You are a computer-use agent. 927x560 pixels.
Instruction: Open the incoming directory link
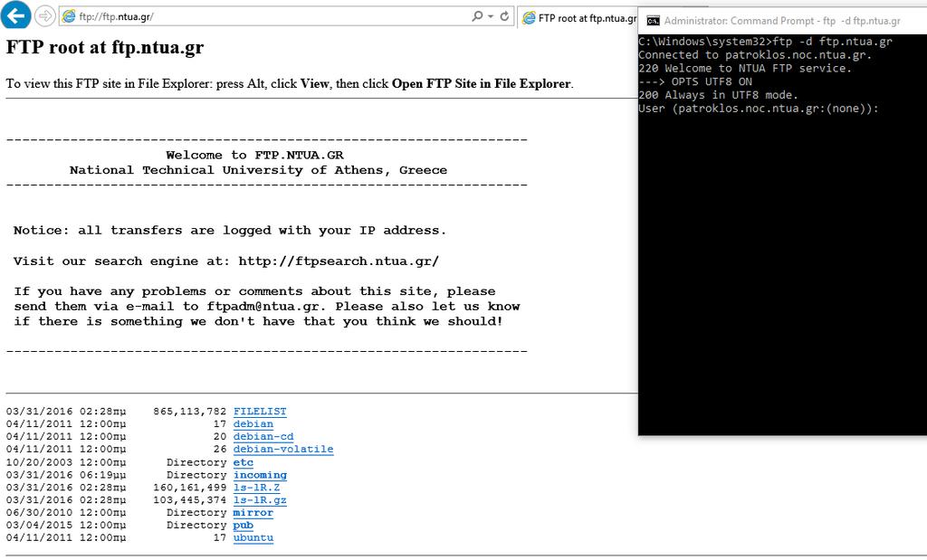click(260, 474)
